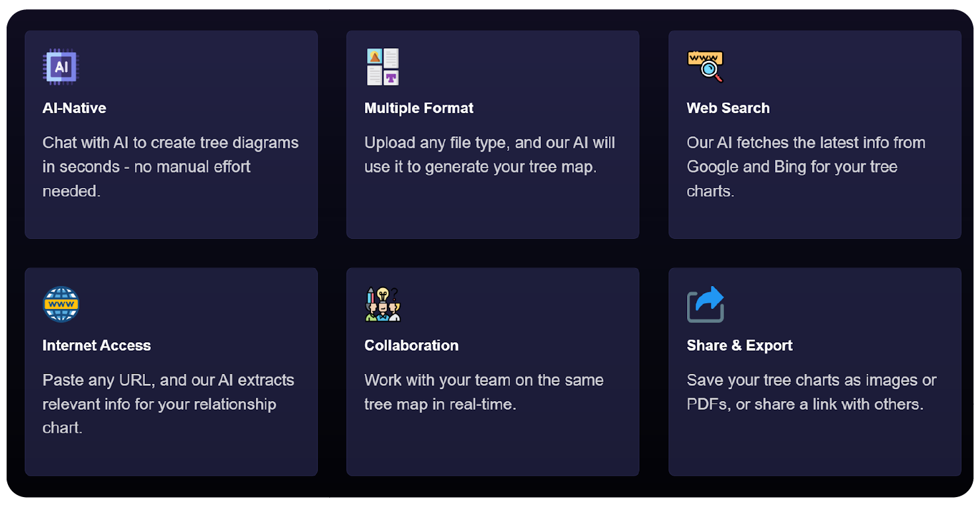Click the Internet Access heading
Screen dimensions: 980x507
(97, 346)
